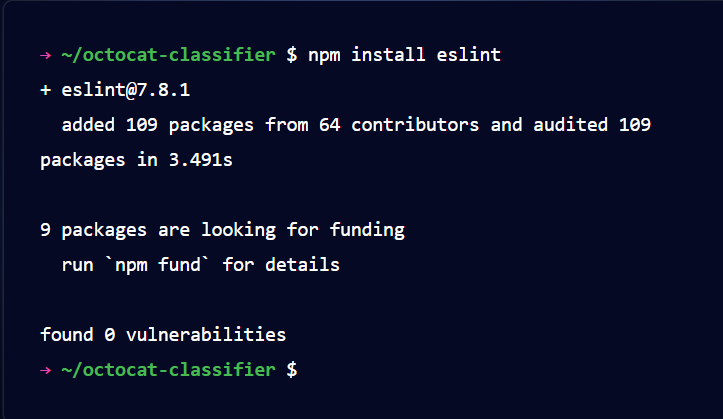Click the 'found 0 vulnerabilities' line
The width and height of the screenshot is (723, 419).
click(x=163, y=335)
